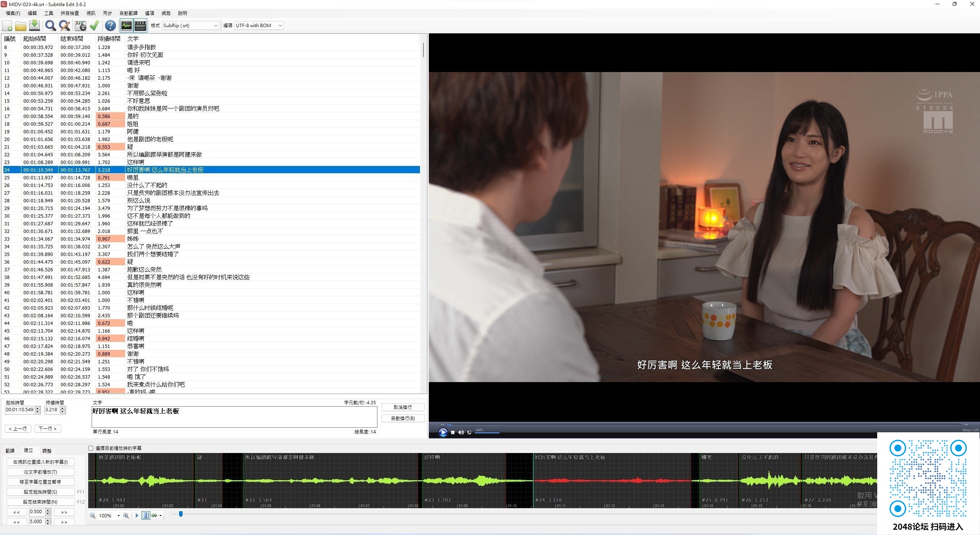Open the Replace magnifier-with-pencil tool
Viewport: 980px width, 535px height.
click(x=64, y=26)
